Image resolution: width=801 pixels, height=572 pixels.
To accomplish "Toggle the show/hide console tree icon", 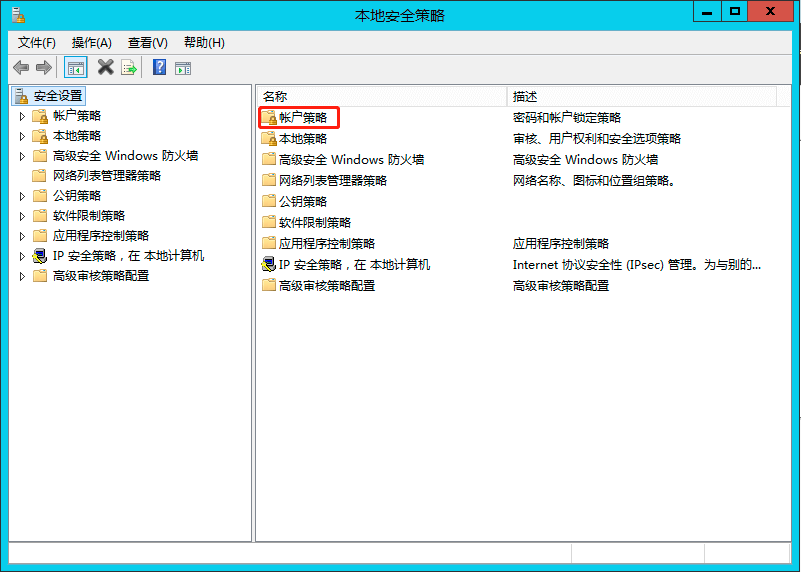I will 76,67.
